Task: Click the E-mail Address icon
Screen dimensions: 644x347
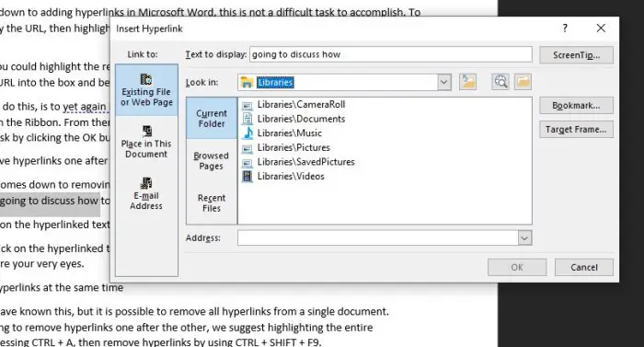Action: (146, 183)
